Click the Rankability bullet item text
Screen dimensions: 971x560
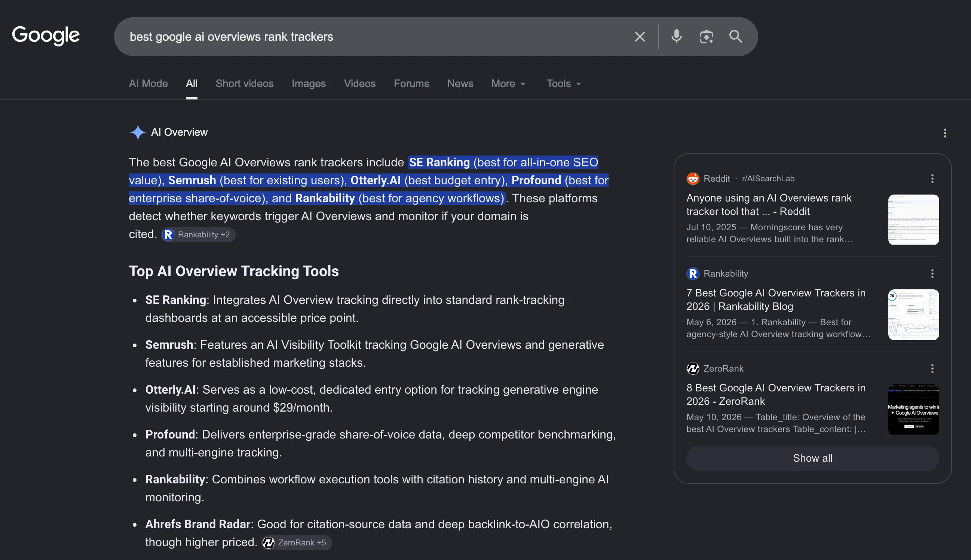pos(377,489)
